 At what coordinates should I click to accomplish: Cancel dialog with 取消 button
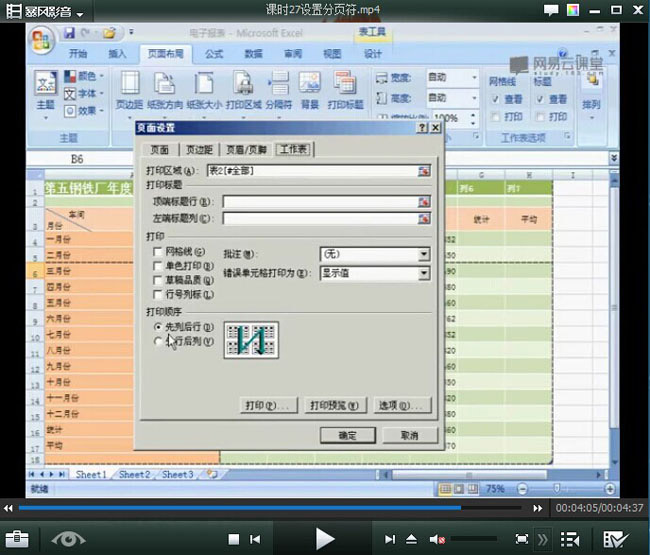click(410, 435)
